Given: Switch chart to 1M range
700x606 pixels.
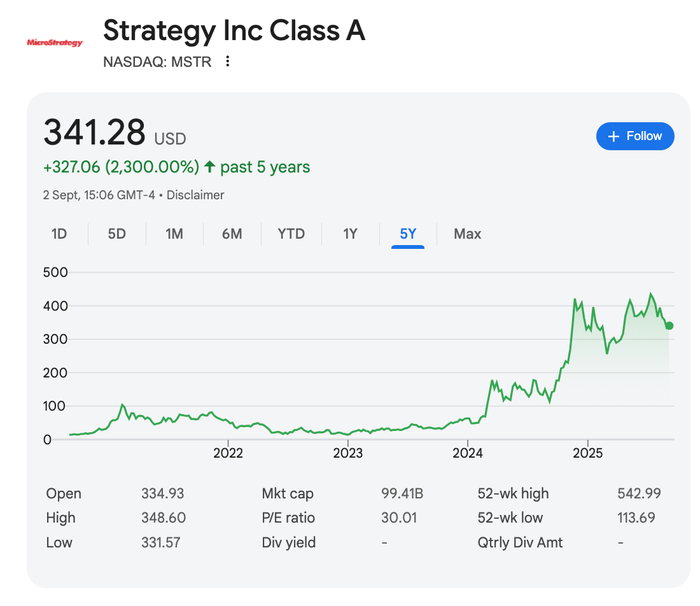Looking at the screenshot, I should point(174,234).
